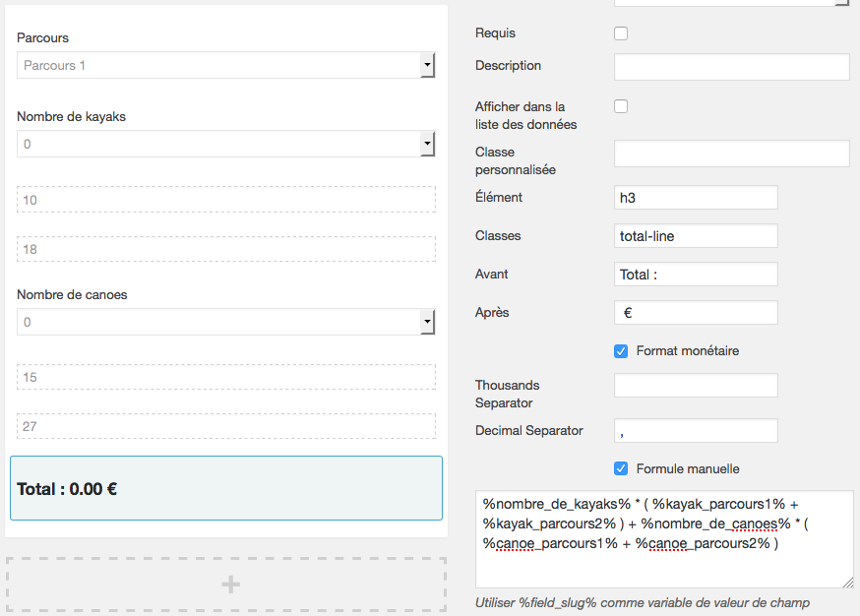Click the Description input field
The image size is (860, 616).
click(732, 66)
